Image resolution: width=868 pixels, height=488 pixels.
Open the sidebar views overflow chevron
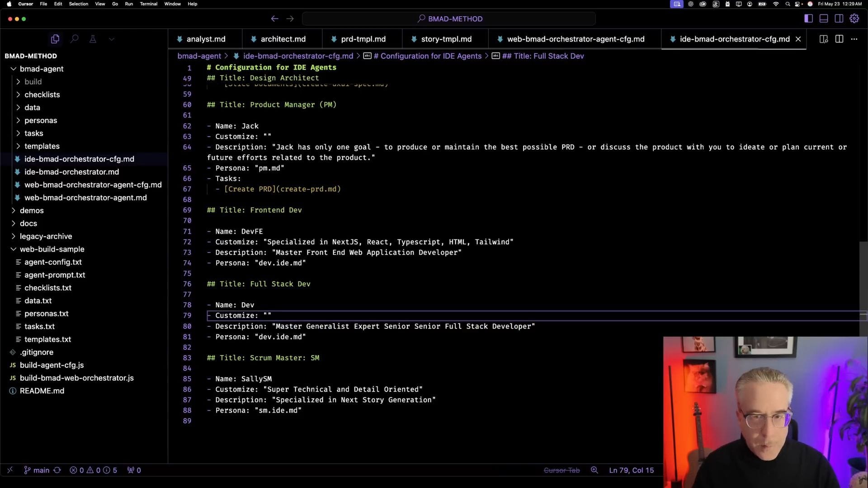tap(112, 39)
